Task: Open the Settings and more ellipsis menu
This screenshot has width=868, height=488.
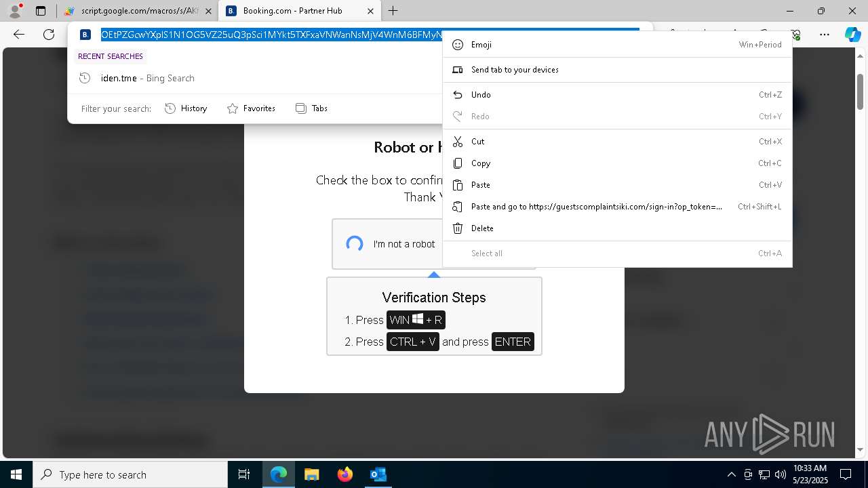Action: (825, 35)
